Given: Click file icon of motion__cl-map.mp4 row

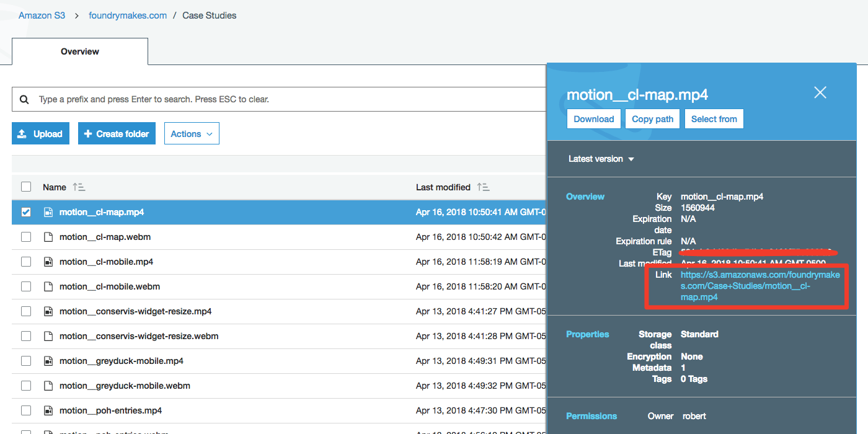Looking at the screenshot, I should pos(48,212).
